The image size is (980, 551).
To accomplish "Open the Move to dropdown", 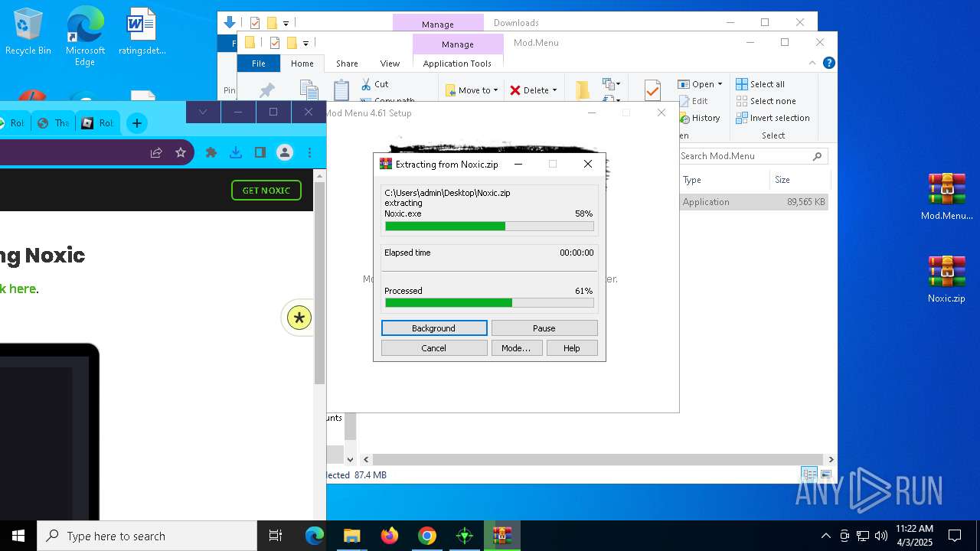I will [x=472, y=90].
